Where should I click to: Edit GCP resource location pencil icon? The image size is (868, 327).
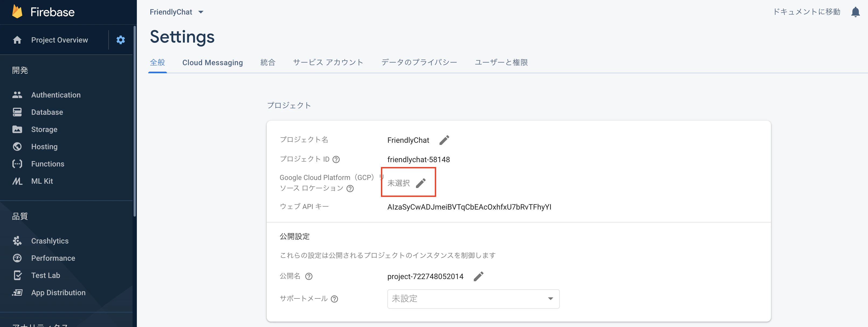[x=421, y=183]
